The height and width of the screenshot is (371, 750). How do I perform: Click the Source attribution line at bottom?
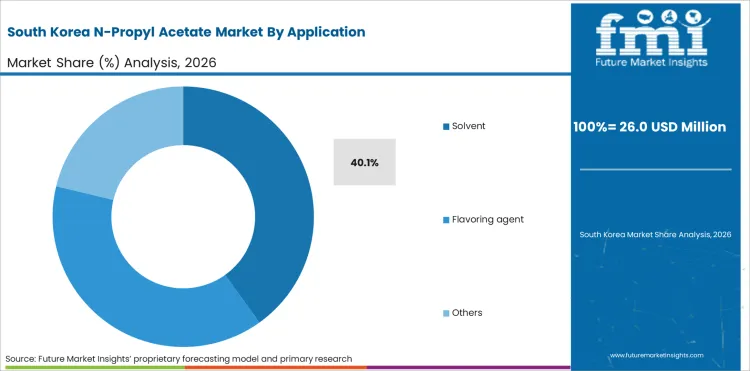point(179,359)
